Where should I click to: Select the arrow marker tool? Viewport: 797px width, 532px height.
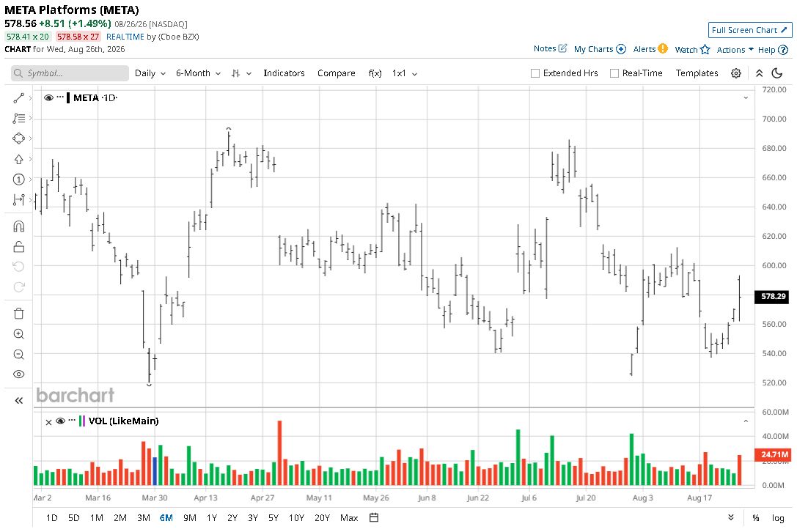click(x=19, y=159)
